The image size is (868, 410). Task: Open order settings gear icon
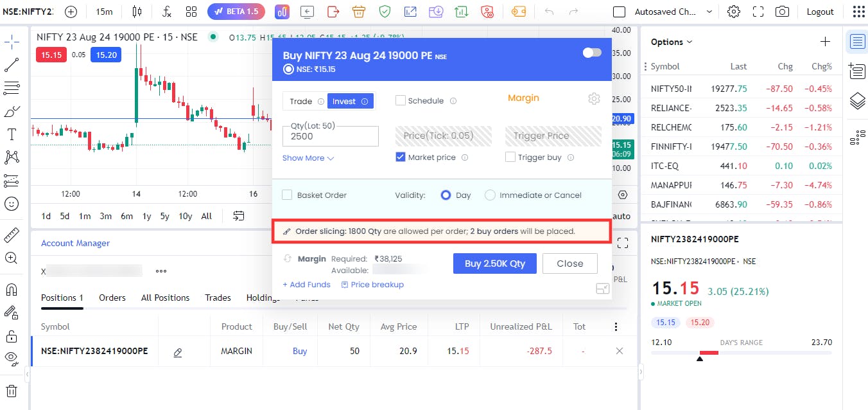(x=594, y=98)
